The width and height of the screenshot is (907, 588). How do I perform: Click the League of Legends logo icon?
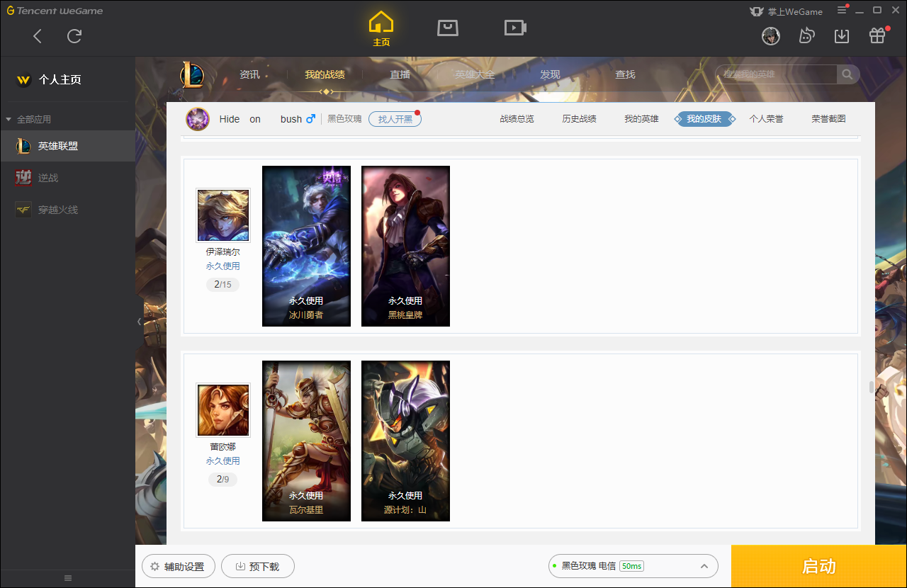coord(191,74)
